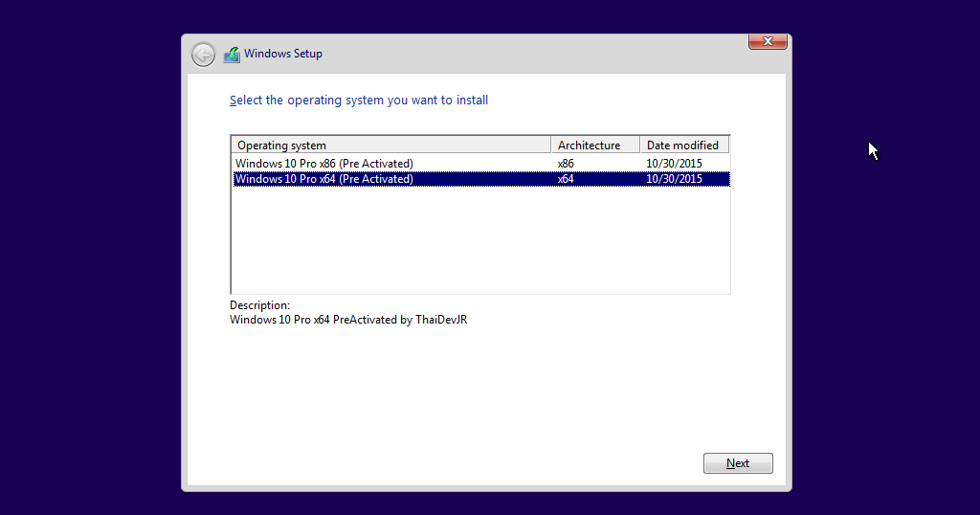Click the Description: label
This screenshot has width=980, height=515.
(259, 305)
